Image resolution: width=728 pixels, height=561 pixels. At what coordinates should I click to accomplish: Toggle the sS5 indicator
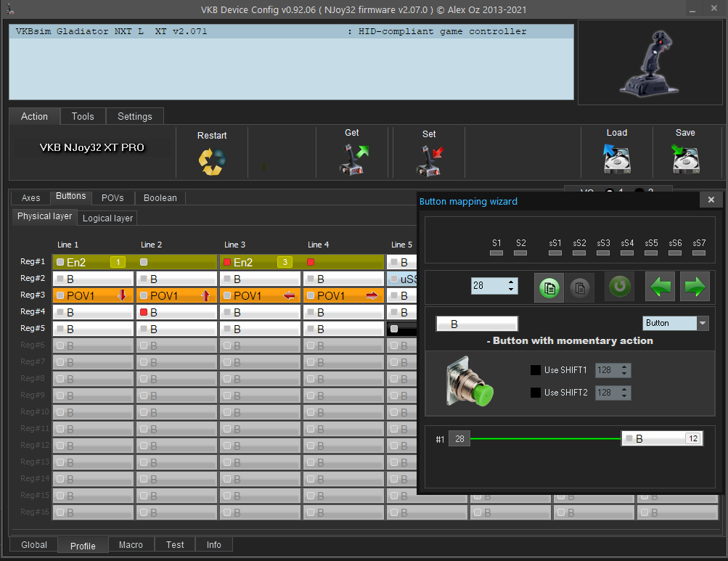tap(651, 253)
